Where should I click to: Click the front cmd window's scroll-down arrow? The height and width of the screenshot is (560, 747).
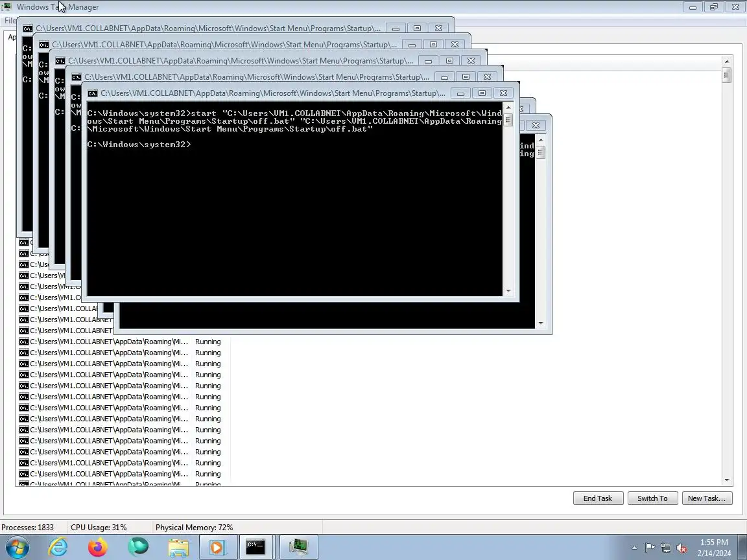click(x=508, y=290)
